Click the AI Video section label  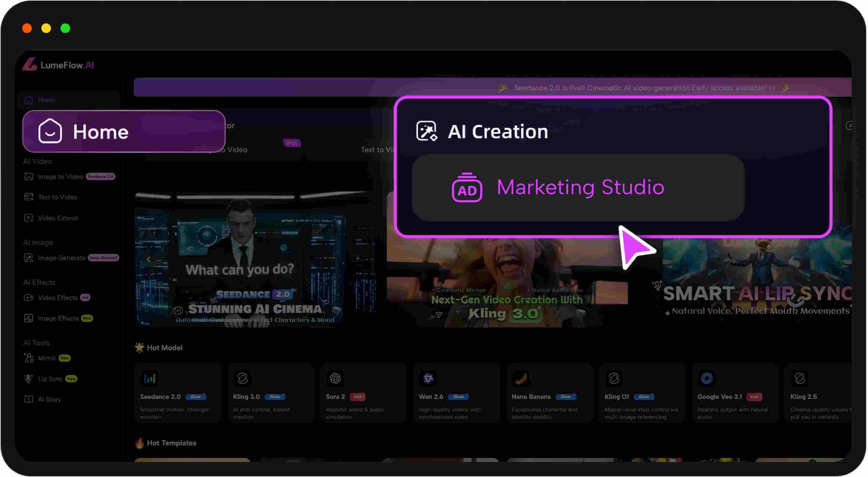37,161
